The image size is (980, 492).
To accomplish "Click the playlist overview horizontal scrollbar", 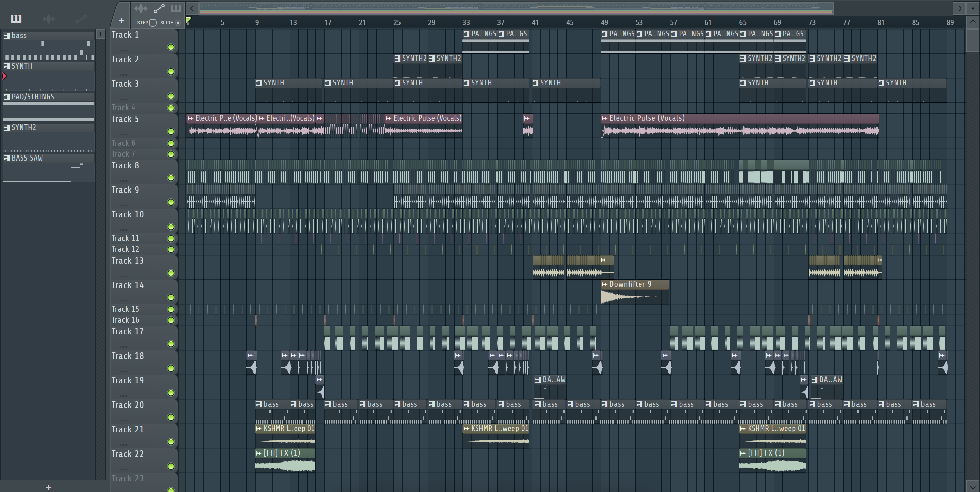I will [517, 9].
